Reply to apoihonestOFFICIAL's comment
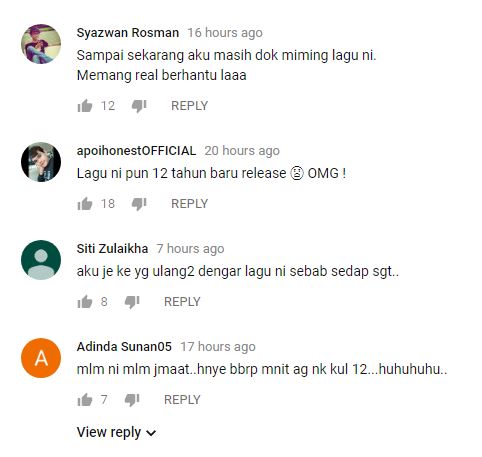This screenshot has height=457, width=482. point(189,204)
